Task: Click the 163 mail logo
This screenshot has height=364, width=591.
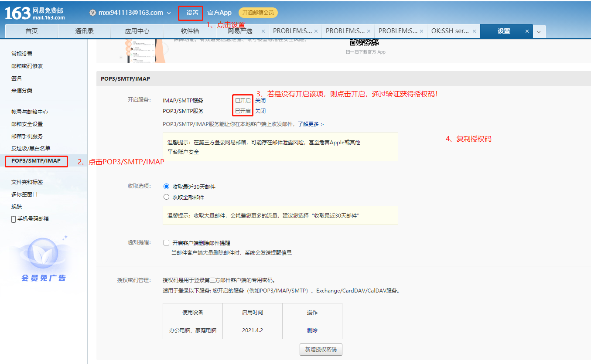Action: [35, 13]
